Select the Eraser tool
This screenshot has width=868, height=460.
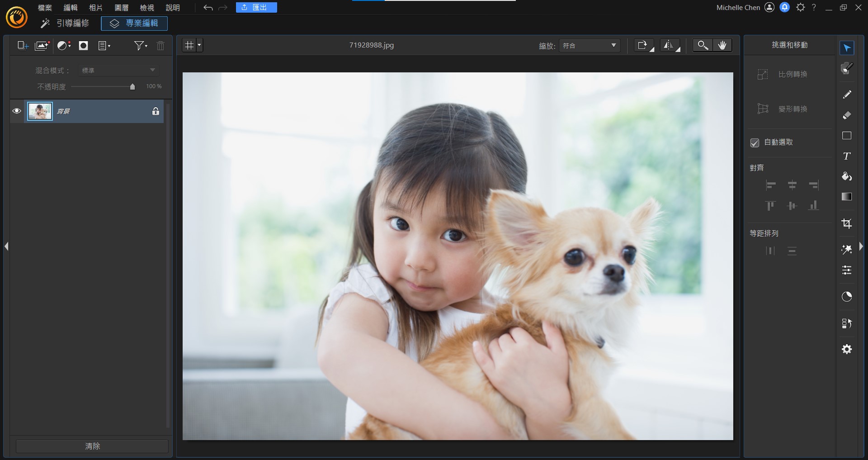tap(847, 115)
